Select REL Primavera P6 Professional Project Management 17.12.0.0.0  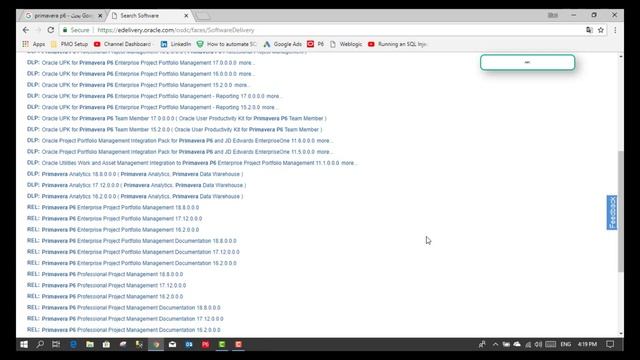tap(107, 285)
